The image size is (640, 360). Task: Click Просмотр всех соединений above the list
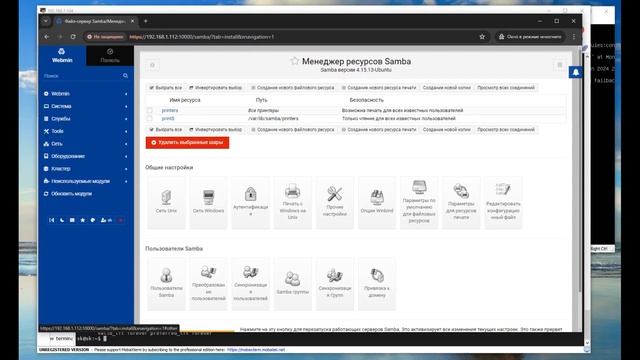click(x=506, y=88)
